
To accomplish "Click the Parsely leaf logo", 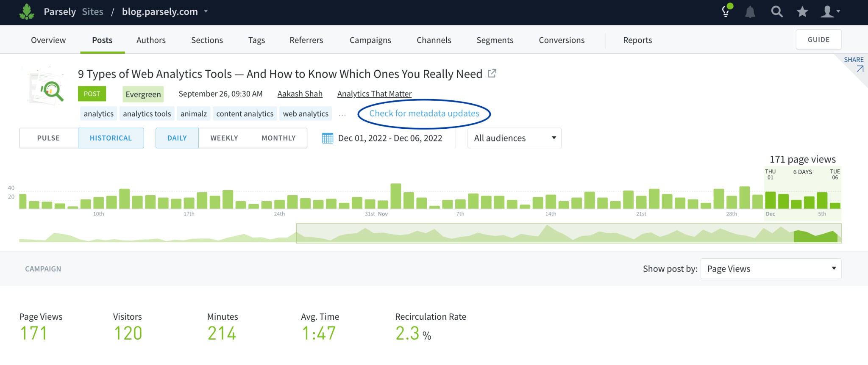I will click(27, 11).
